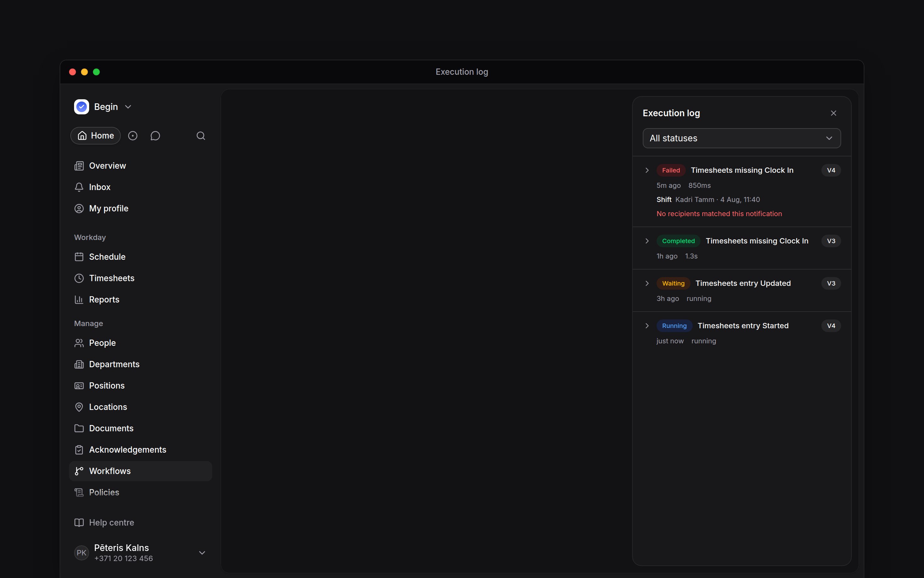Screen dimensions: 924x578
Task: Click the PK user avatar
Action: tap(81, 553)
